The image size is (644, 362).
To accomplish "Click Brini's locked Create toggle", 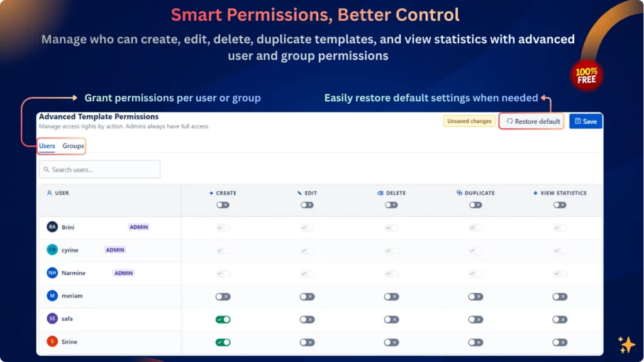I will 223,228.
